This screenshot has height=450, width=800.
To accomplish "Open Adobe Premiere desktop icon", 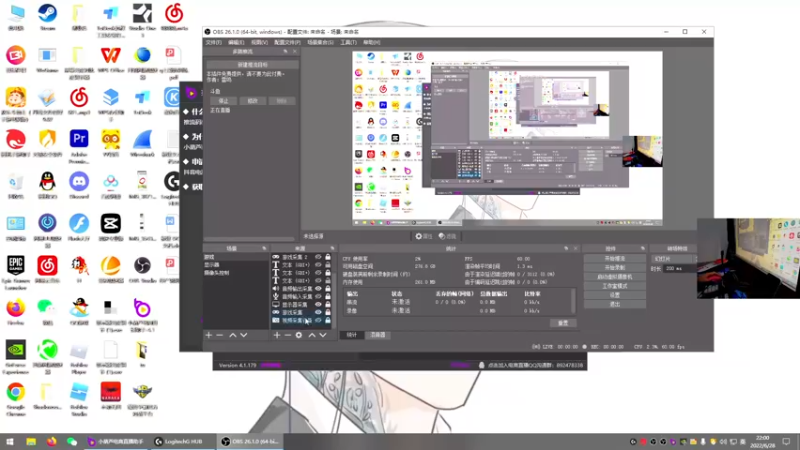I will tap(79, 146).
